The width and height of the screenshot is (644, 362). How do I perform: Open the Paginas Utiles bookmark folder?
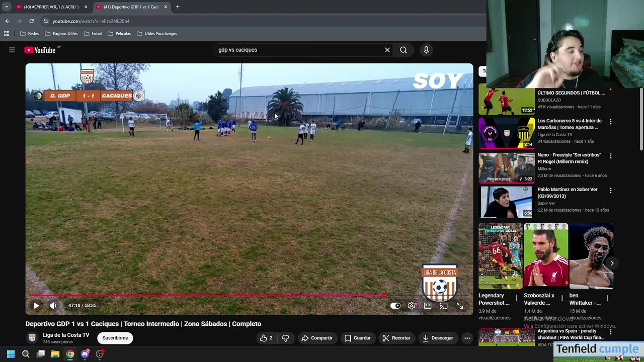point(61,33)
